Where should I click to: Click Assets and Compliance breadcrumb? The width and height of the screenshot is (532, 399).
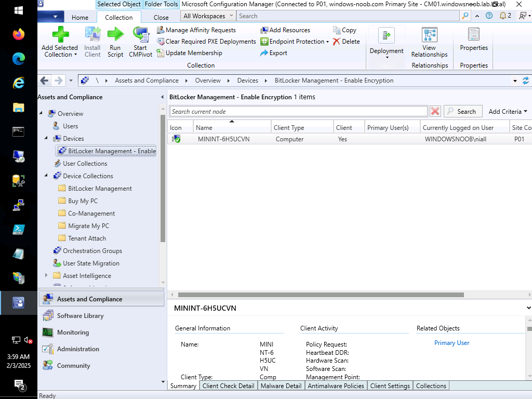pyautogui.click(x=147, y=81)
